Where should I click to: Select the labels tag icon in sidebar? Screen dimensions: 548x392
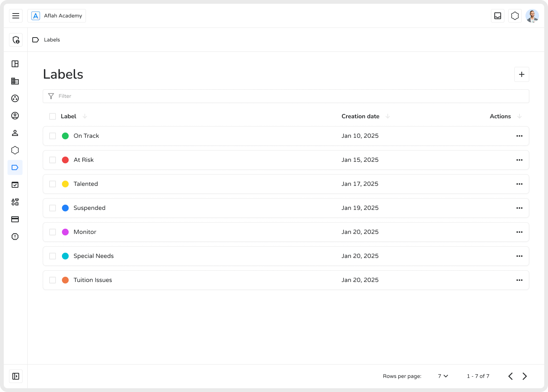pos(15,167)
